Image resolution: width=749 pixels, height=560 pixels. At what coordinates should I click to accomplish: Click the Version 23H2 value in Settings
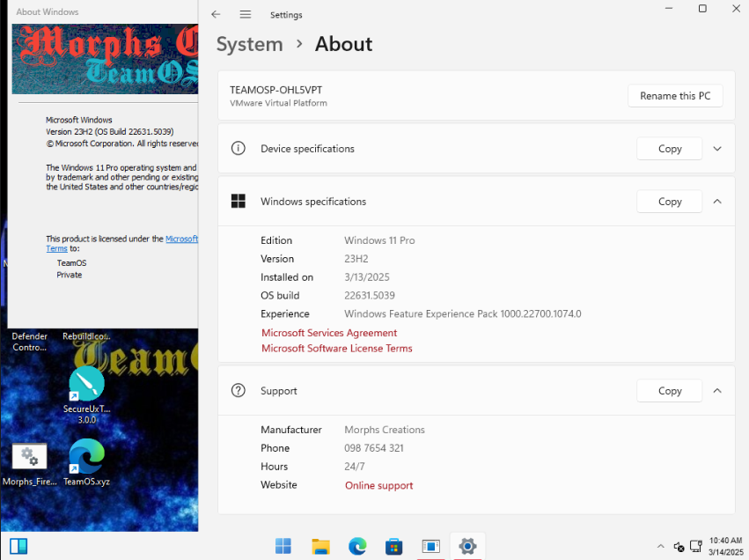pos(356,259)
